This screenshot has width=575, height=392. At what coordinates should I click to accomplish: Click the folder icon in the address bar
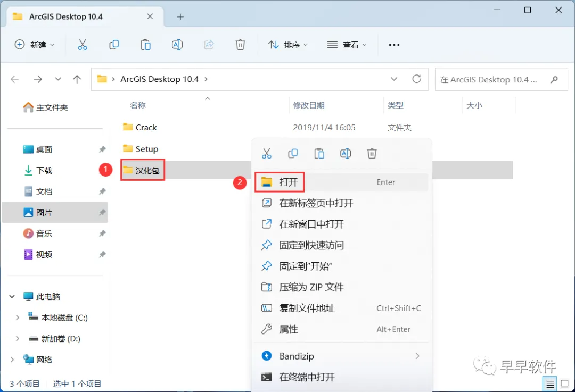102,79
